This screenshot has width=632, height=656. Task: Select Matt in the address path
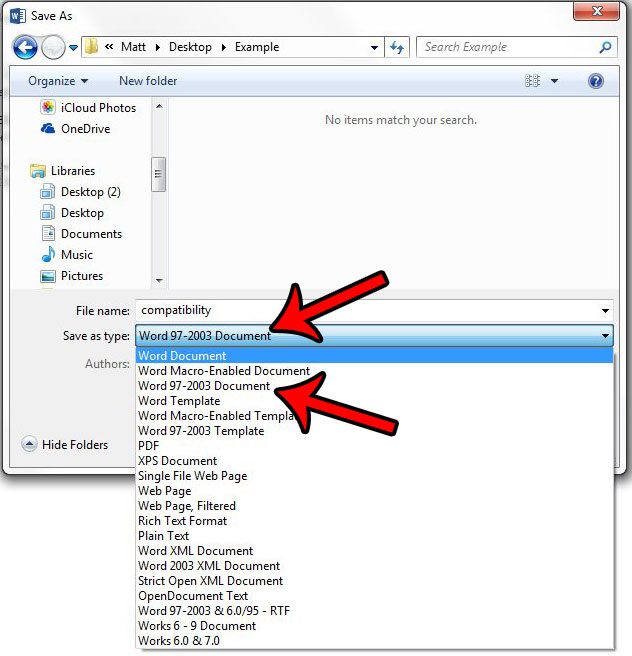pyautogui.click(x=133, y=47)
